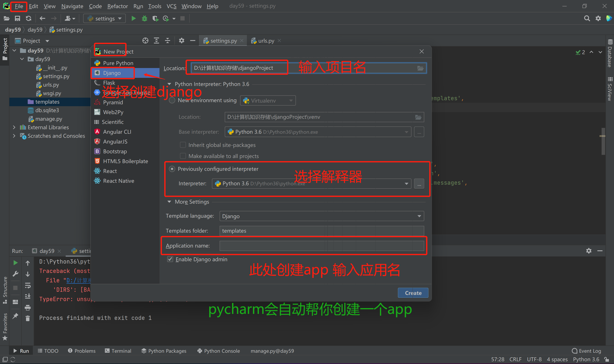Viewport: 614px width, 364px height.
Task: Click base interpreter ellipsis button
Action: (419, 132)
